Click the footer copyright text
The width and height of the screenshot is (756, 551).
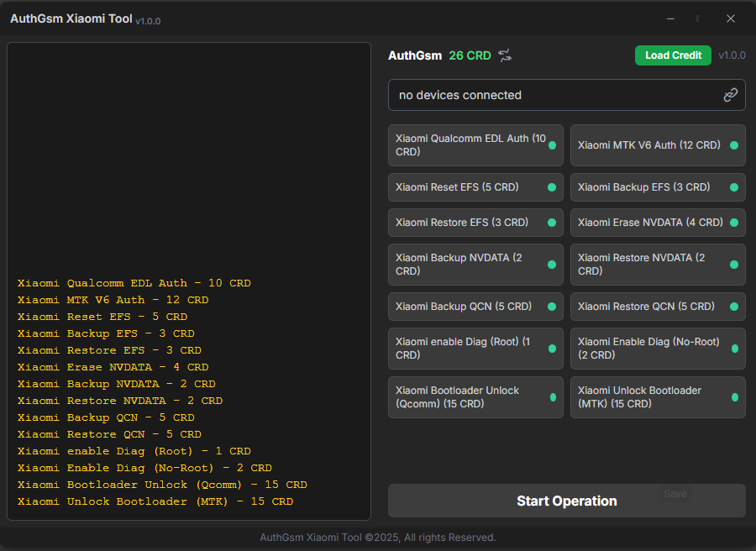pyautogui.click(x=377, y=538)
